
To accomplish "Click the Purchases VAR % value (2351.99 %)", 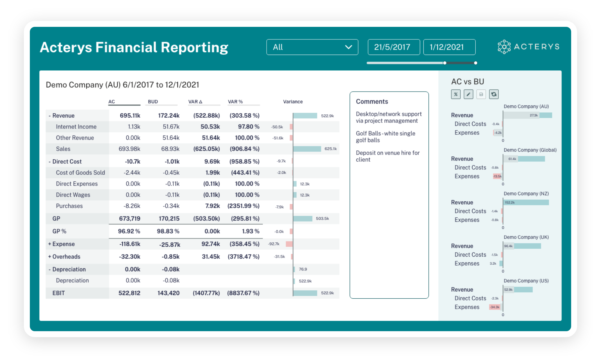I will click(243, 206).
